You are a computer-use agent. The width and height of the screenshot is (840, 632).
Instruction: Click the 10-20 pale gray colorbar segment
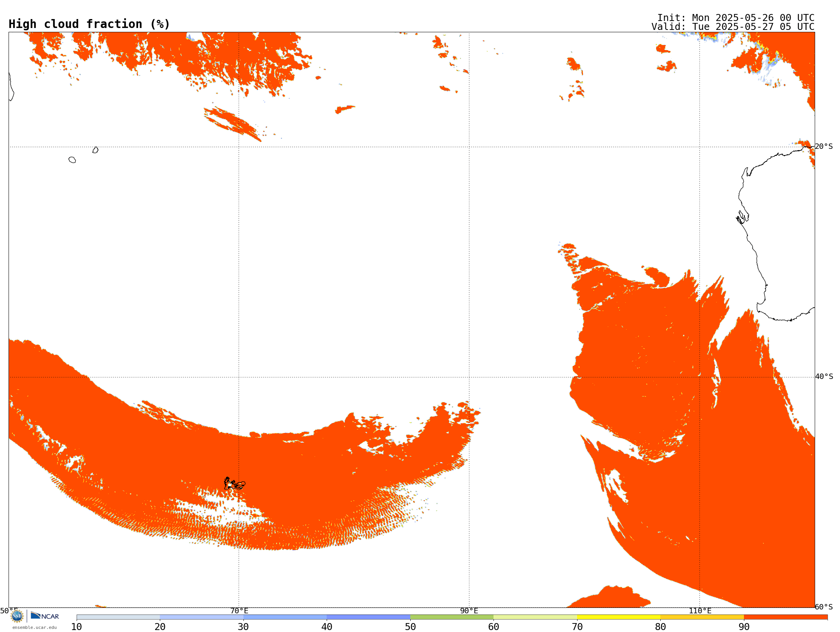tap(118, 617)
